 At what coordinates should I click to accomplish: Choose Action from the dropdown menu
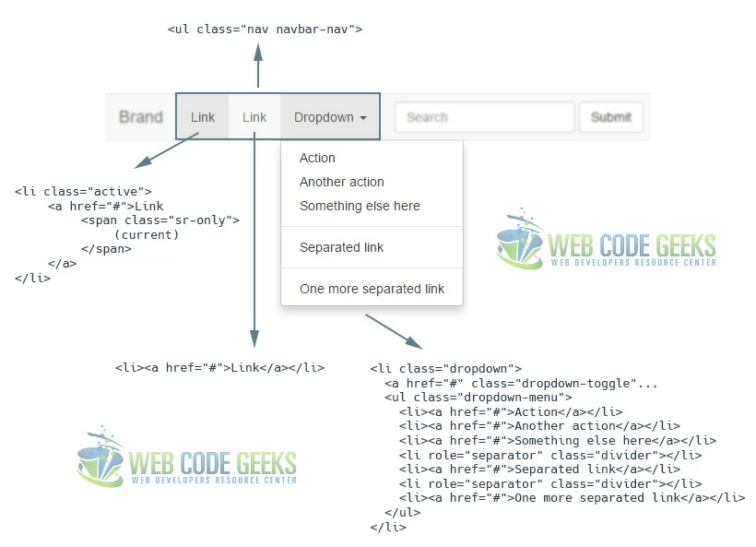tap(317, 158)
